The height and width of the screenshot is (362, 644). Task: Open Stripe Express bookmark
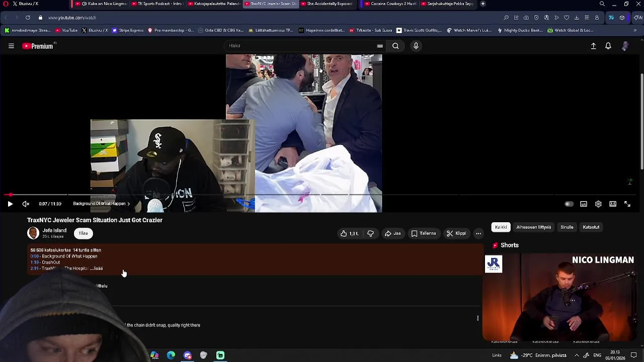click(x=128, y=30)
